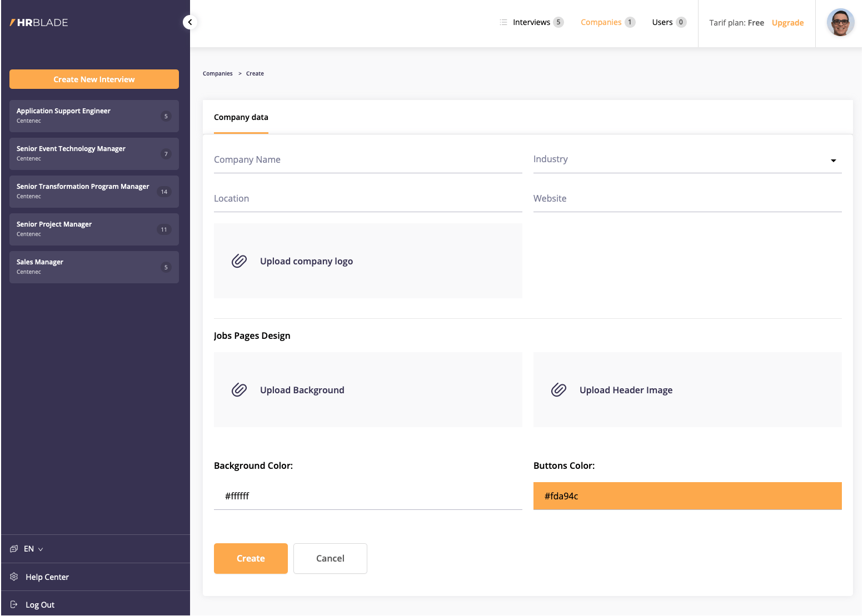
Task: Open the Industry dropdown
Action: [687, 159]
